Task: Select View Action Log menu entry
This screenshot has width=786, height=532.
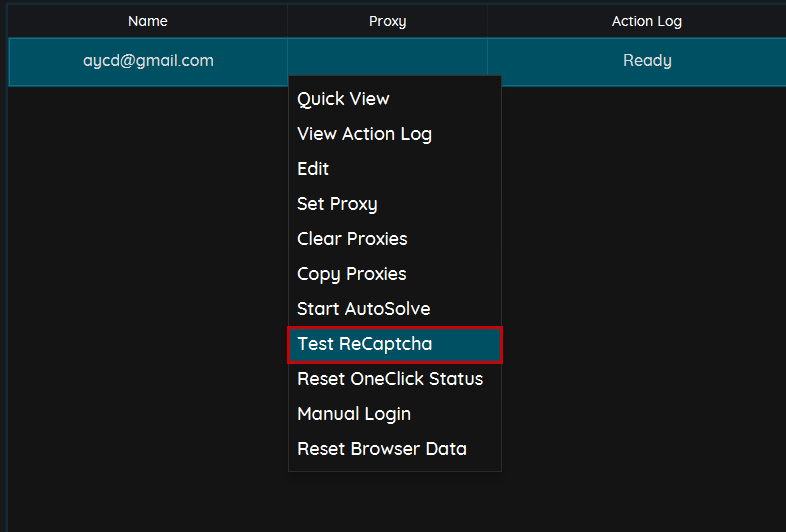Action: (364, 134)
